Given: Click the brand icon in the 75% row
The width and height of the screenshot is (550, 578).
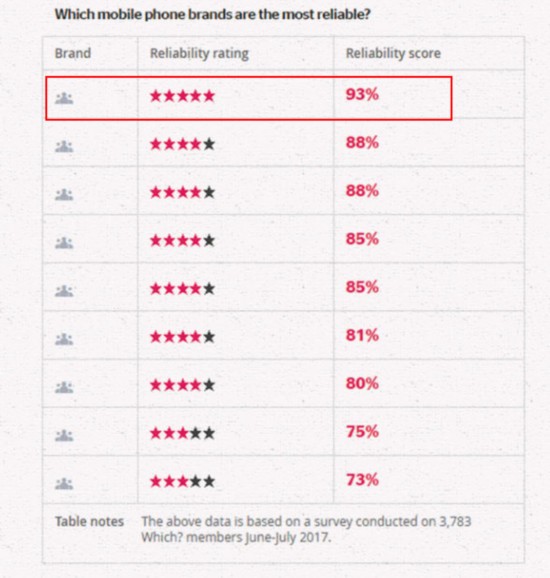Looking at the screenshot, I should (x=64, y=435).
